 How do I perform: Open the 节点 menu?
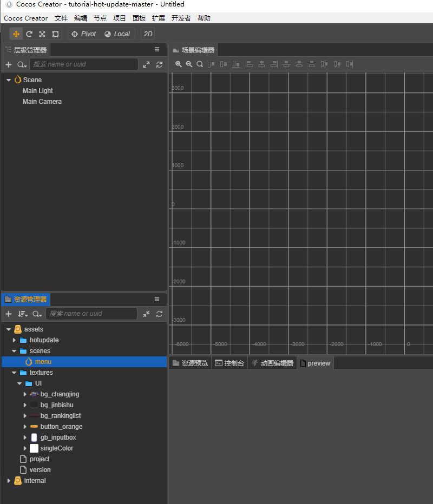click(x=100, y=18)
